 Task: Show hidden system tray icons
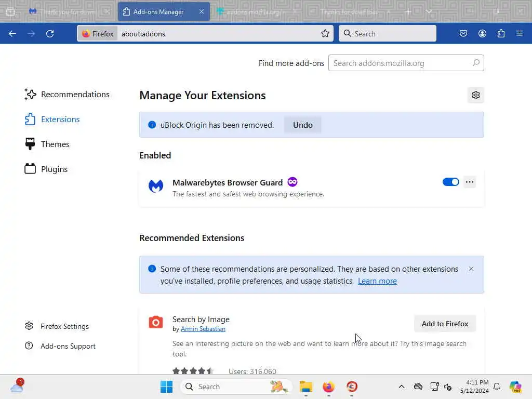[x=402, y=387]
